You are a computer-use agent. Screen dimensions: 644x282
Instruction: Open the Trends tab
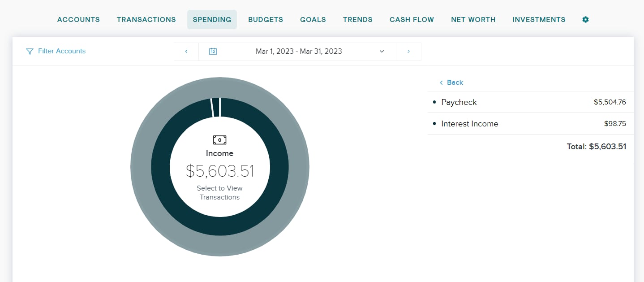(x=358, y=20)
